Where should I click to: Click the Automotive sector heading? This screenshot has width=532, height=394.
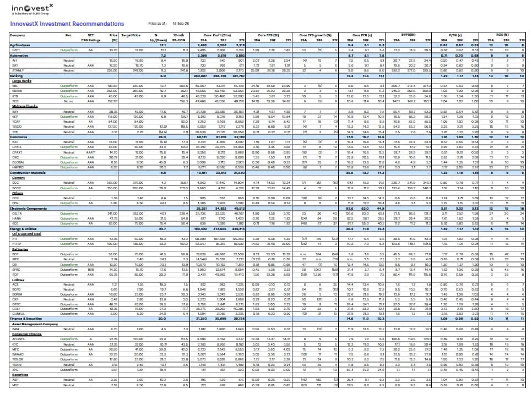(x=19, y=55)
